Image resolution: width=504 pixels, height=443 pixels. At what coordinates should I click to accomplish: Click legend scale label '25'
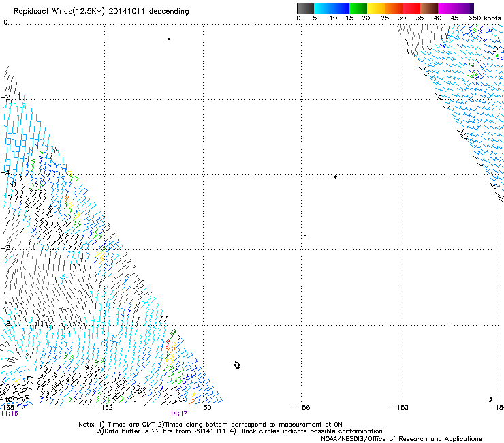[x=385, y=18]
